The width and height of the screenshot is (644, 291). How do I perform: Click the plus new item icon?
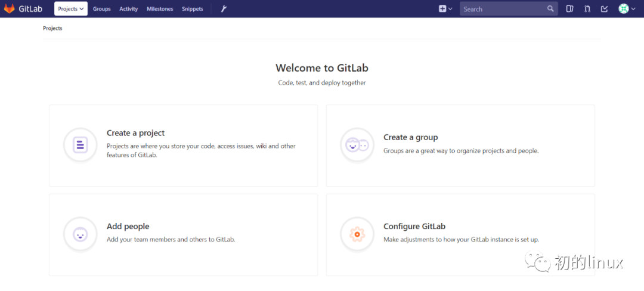tap(442, 8)
